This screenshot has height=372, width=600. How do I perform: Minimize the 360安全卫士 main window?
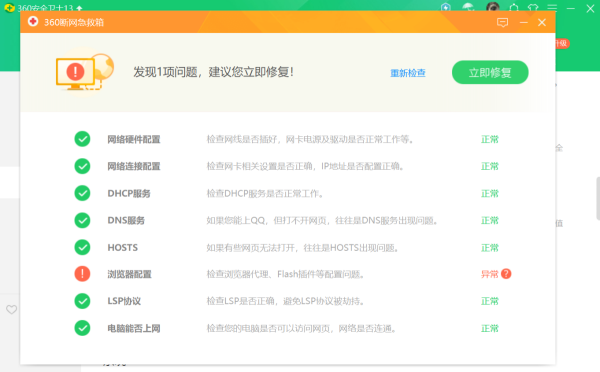tap(571, 8)
